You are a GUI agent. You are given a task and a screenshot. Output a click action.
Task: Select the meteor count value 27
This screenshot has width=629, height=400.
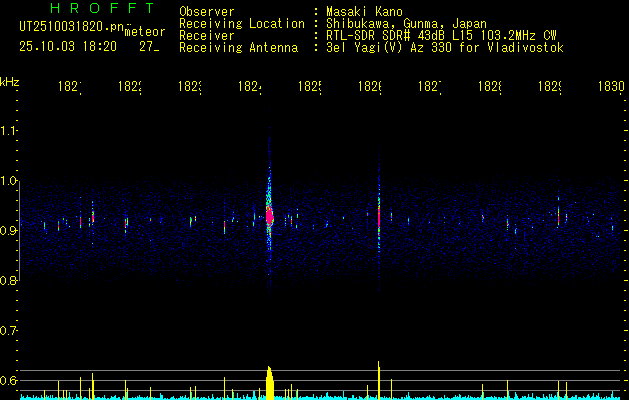point(149,47)
